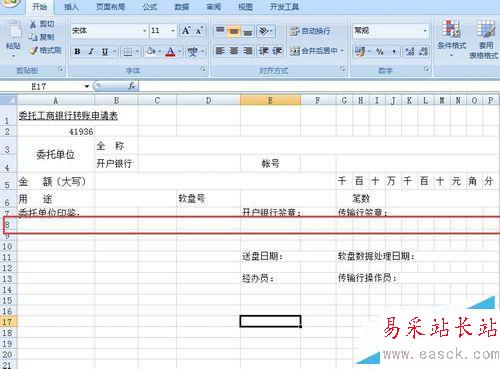This screenshot has width=500, height=369.
Task: Align text left in cell
Action: pyautogui.click(x=220, y=51)
